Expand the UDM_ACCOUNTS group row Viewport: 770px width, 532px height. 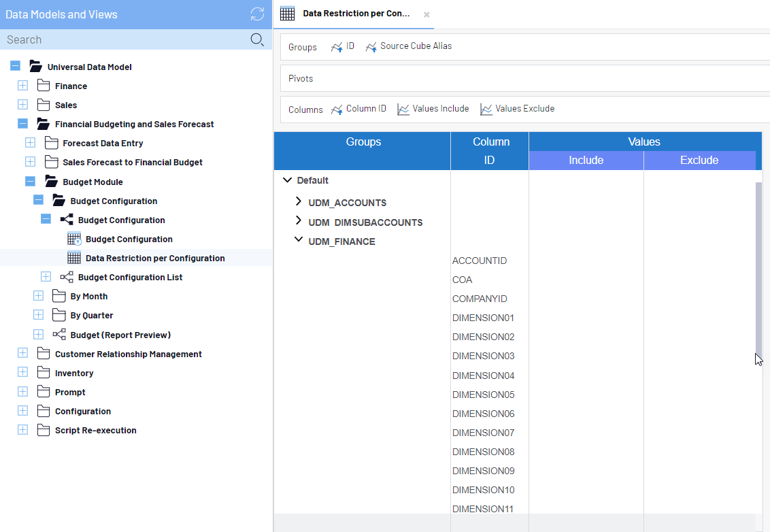(298, 202)
